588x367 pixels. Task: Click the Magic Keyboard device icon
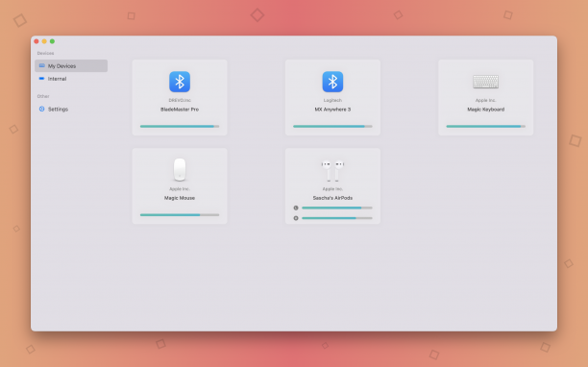485,82
